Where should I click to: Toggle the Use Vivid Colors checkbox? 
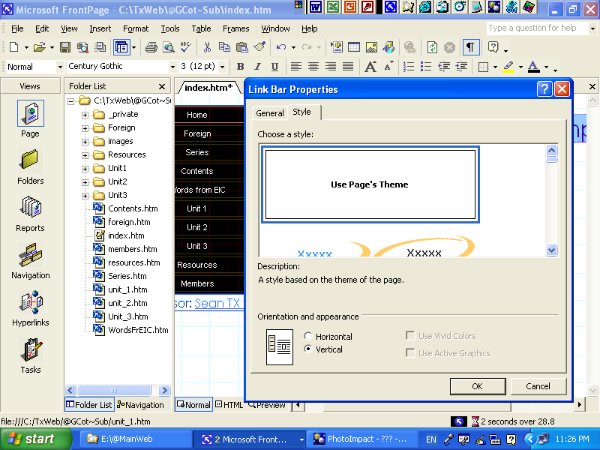click(x=411, y=336)
